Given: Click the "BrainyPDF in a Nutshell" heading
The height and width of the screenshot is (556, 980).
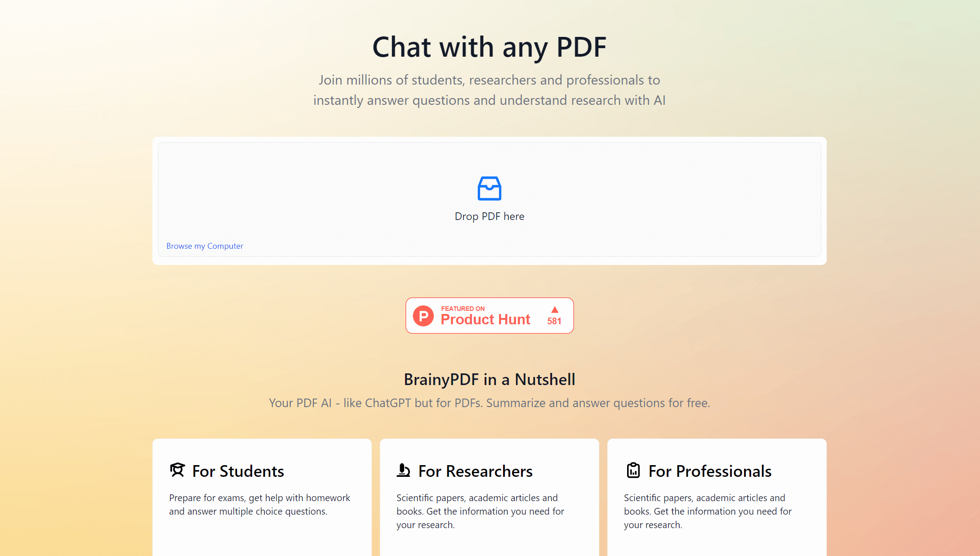Looking at the screenshot, I should pos(489,379).
